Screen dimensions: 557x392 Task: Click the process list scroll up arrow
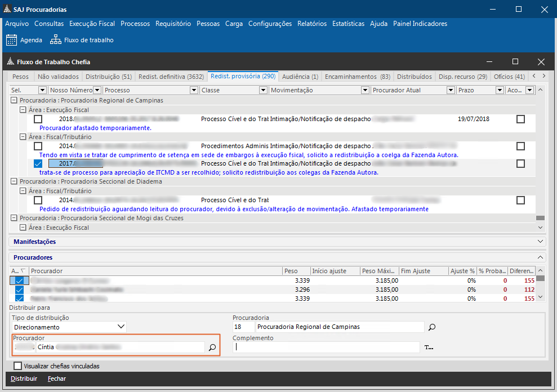pyautogui.click(x=540, y=90)
